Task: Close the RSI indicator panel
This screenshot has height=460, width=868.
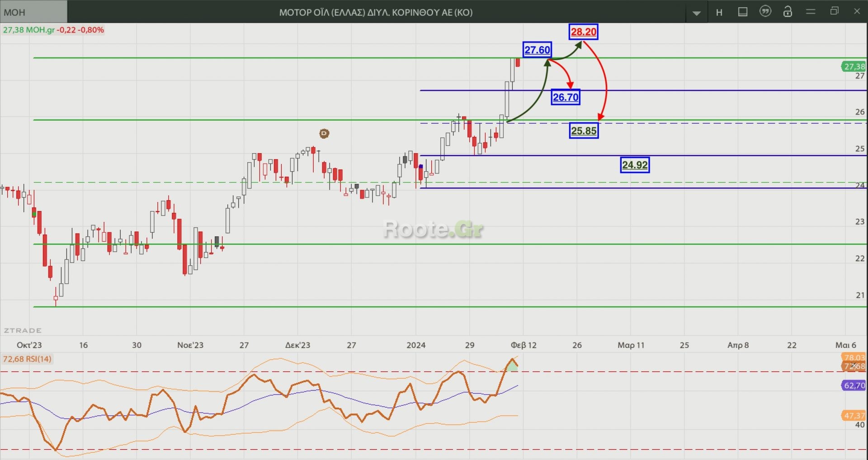Action: pyautogui.click(x=854, y=366)
